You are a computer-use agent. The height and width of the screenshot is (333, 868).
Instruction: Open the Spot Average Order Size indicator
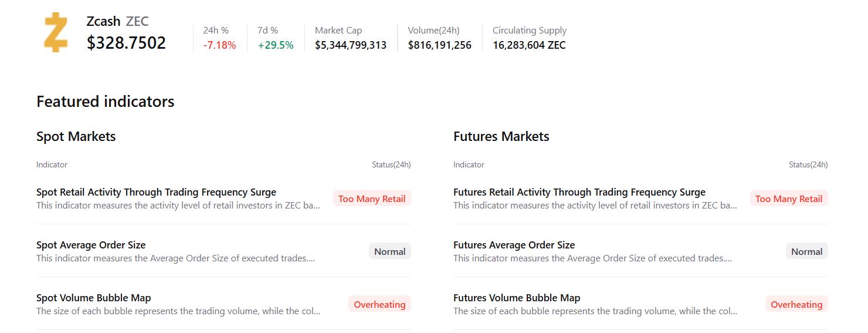pos(91,245)
